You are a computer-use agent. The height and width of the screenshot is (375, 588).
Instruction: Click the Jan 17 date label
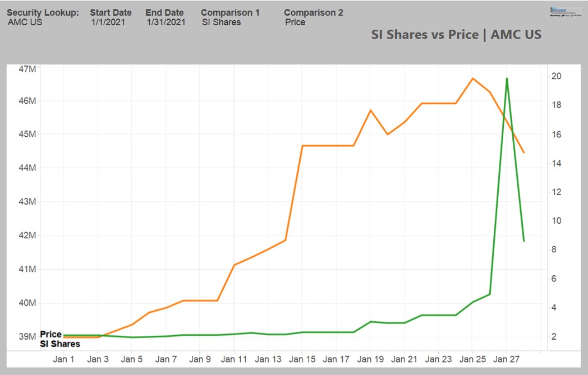[x=336, y=359]
